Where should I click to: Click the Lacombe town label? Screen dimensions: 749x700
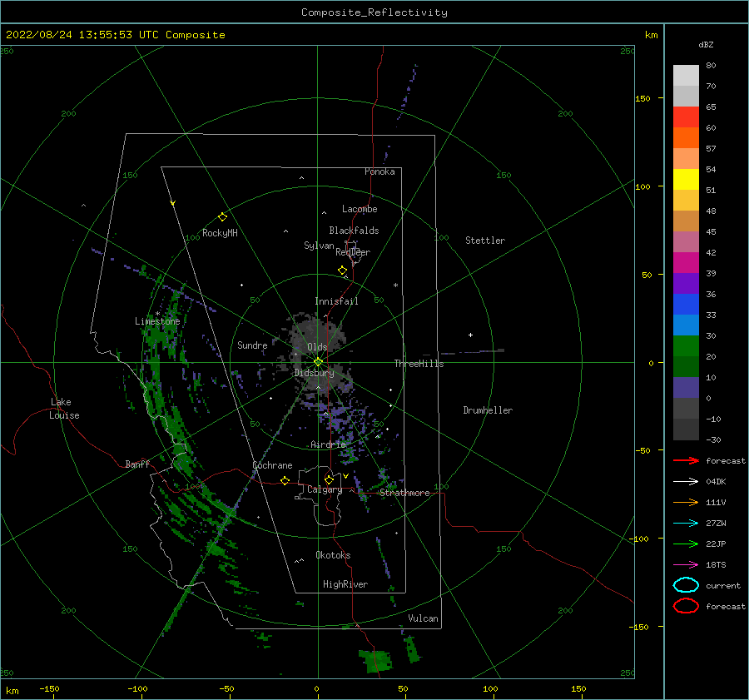(360, 209)
